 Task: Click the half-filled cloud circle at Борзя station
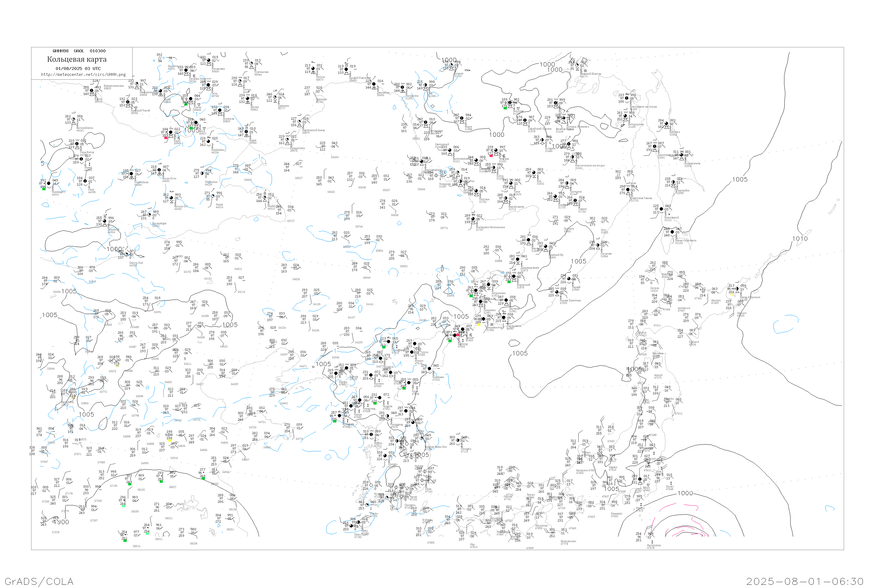pyautogui.click(x=246, y=132)
